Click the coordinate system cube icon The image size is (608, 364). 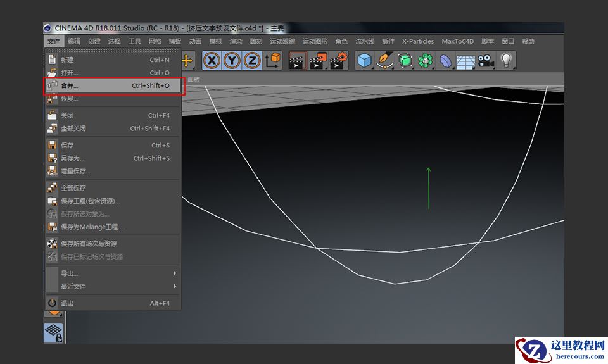click(272, 61)
